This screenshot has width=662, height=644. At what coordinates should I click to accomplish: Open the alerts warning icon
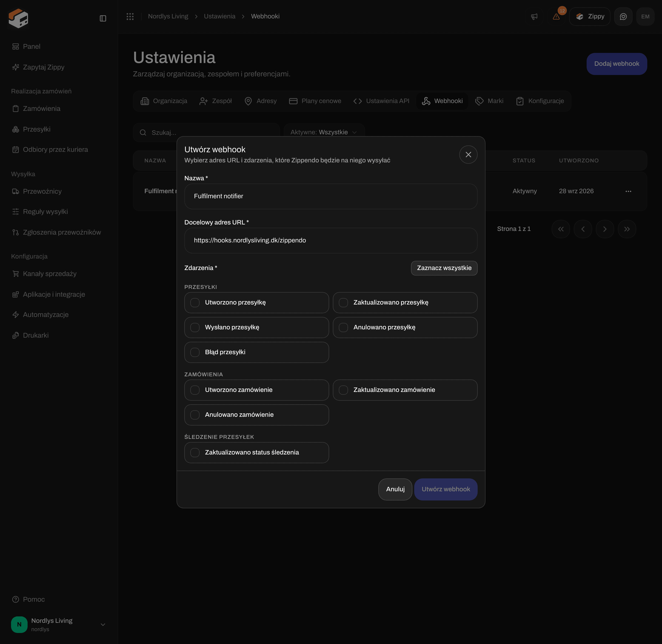point(556,17)
